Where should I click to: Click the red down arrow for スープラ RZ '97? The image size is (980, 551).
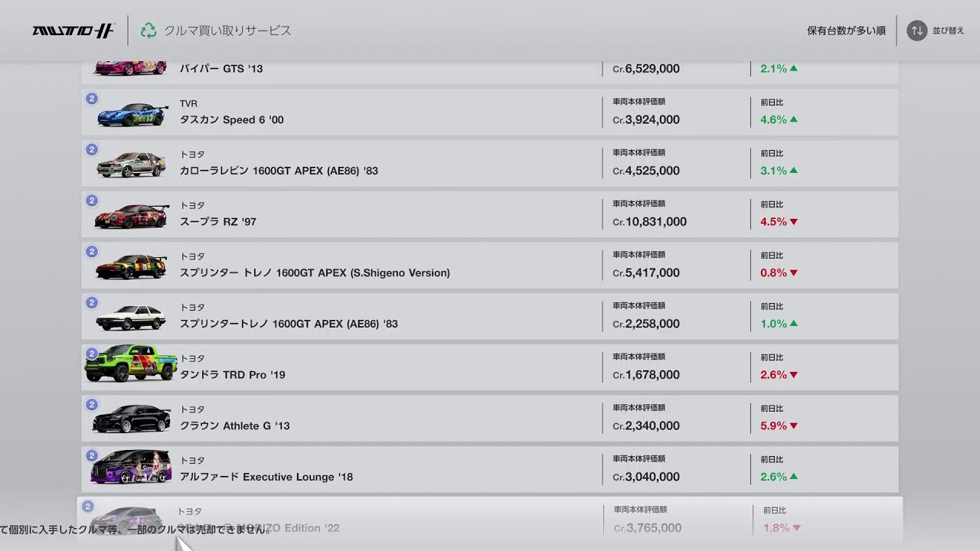pyautogui.click(x=793, y=222)
